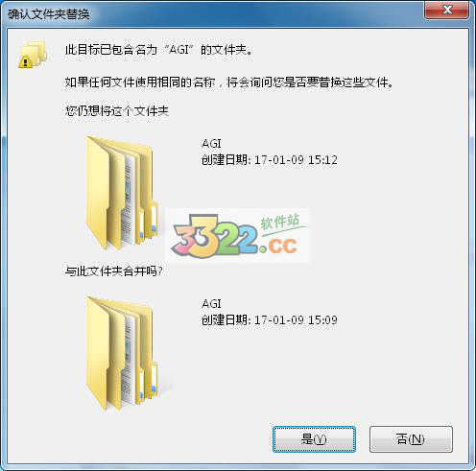476x471 pixels.
Task: Click the 创建日期 17-01-09 15:12 text
Action: pos(270,159)
